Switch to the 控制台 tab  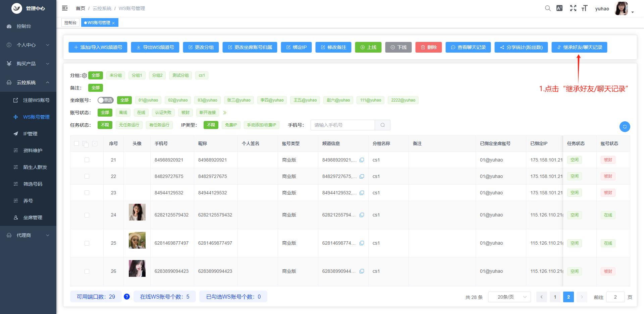pos(70,23)
